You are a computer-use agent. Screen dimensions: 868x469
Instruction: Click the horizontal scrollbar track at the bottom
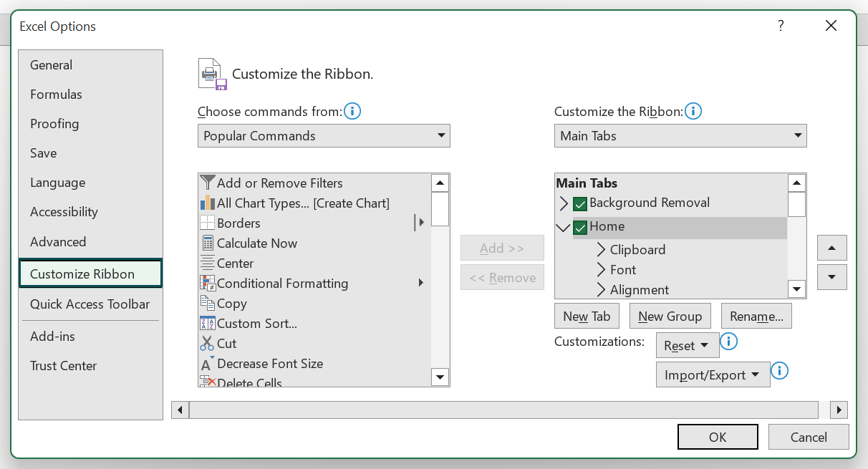click(504, 410)
